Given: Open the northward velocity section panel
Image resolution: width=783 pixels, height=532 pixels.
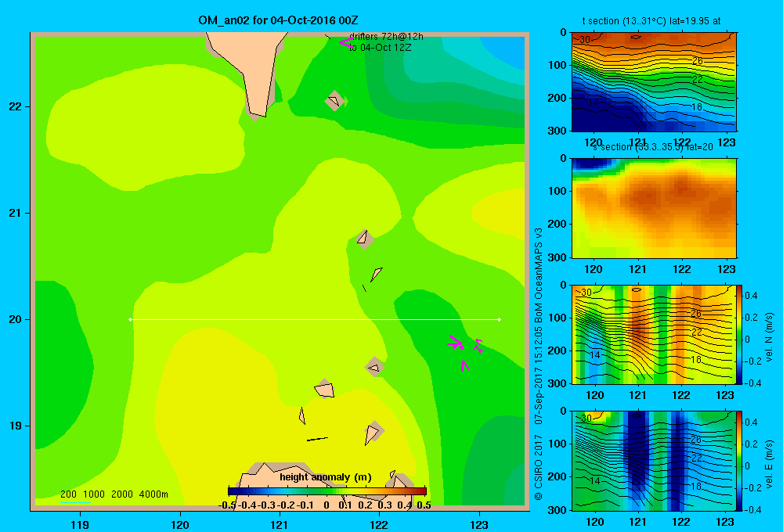Looking at the screenshot, I should (654, 334).
